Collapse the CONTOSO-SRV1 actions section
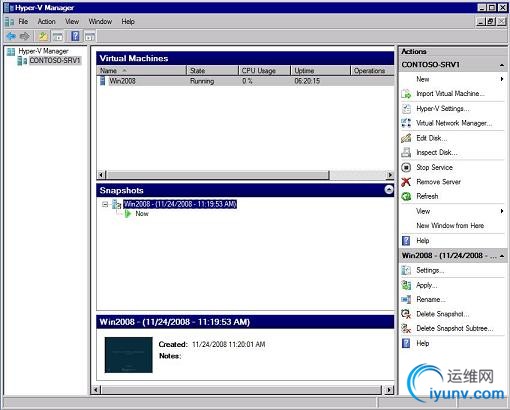Image resolution: width=510 pixels, height=410 pixels. 502,65
